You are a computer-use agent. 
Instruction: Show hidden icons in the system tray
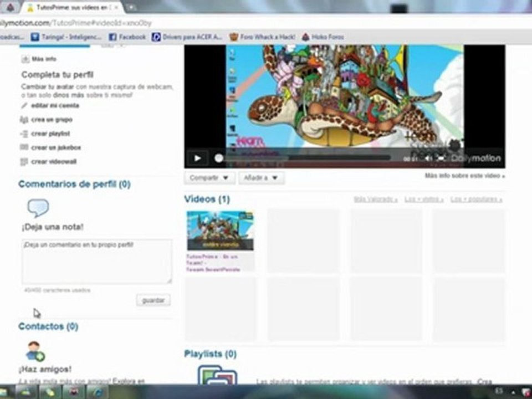[x=513, y=392]
